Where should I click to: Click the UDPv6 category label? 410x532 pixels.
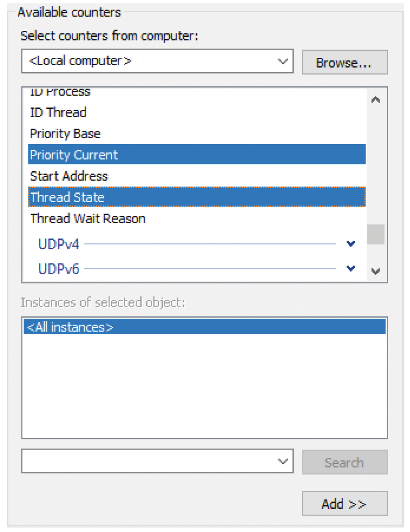point(59,269)
